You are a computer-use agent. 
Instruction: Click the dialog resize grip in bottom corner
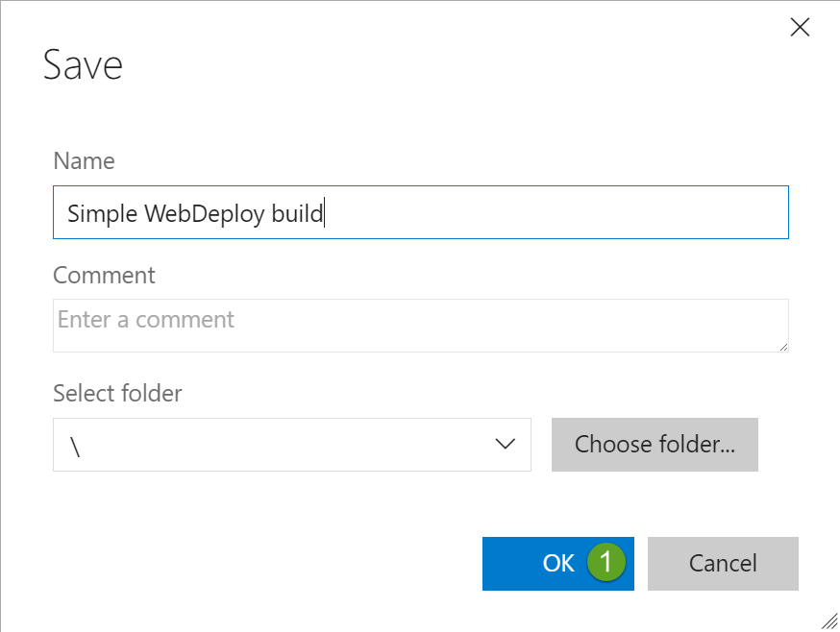tap(828, 620)
